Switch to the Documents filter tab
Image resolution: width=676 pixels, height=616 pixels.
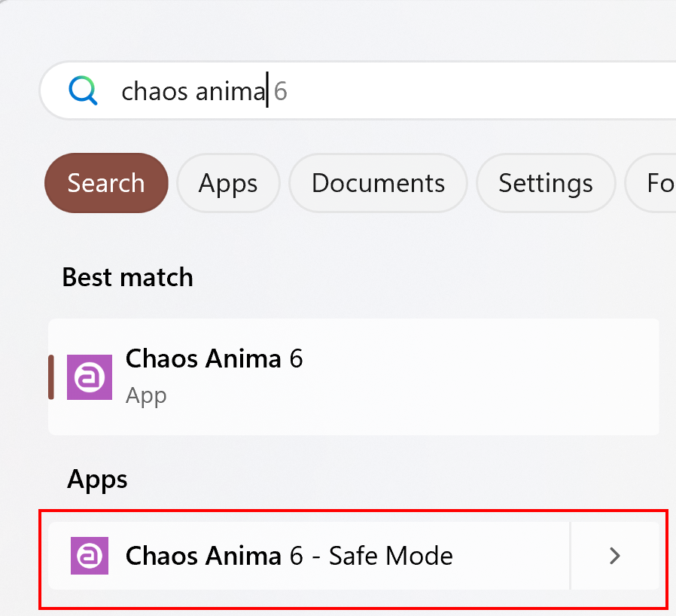pos(378,183)
